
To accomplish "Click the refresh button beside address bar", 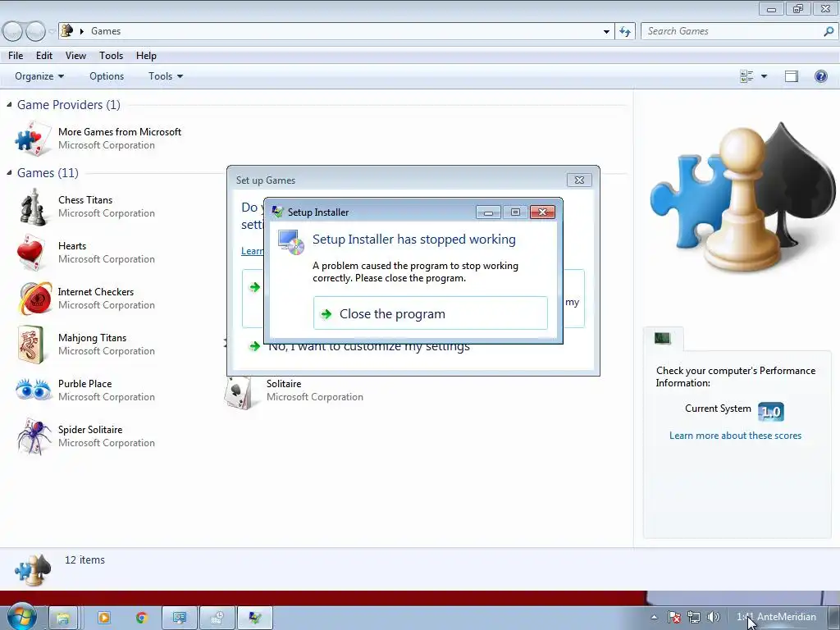I will 624,31.
